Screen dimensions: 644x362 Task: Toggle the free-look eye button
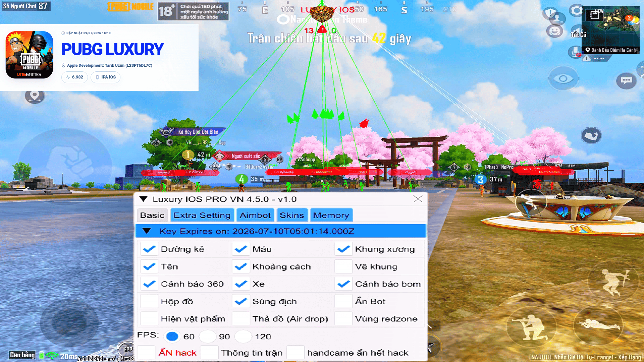click(x=563, y=79)
